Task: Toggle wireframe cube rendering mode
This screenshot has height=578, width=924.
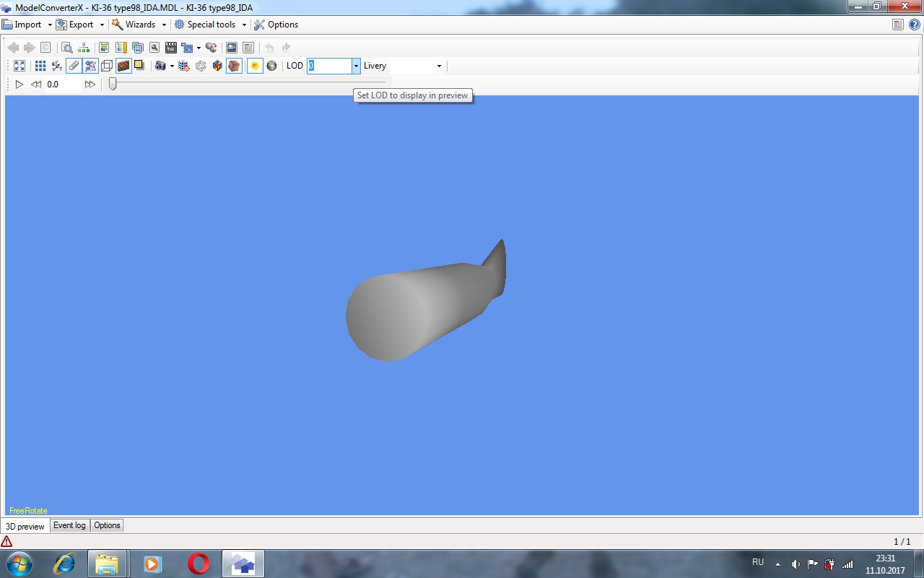Action: pos(107,66)
